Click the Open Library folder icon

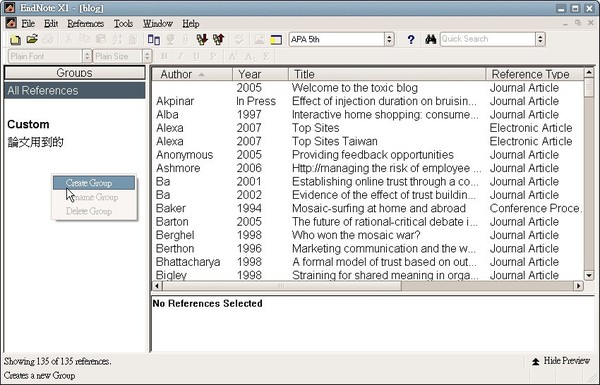(32, 39)
